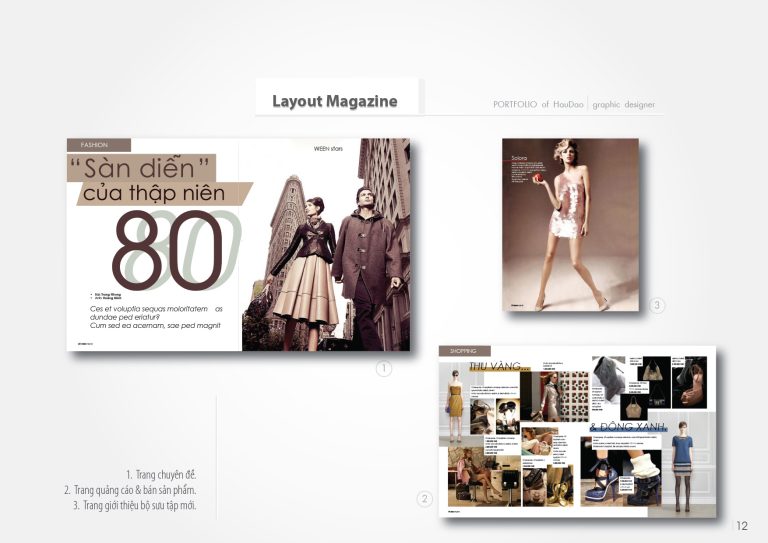Select the model in the yellow dress
The image size is (768, 543).
pyautogui.click(x=456, y=402)
